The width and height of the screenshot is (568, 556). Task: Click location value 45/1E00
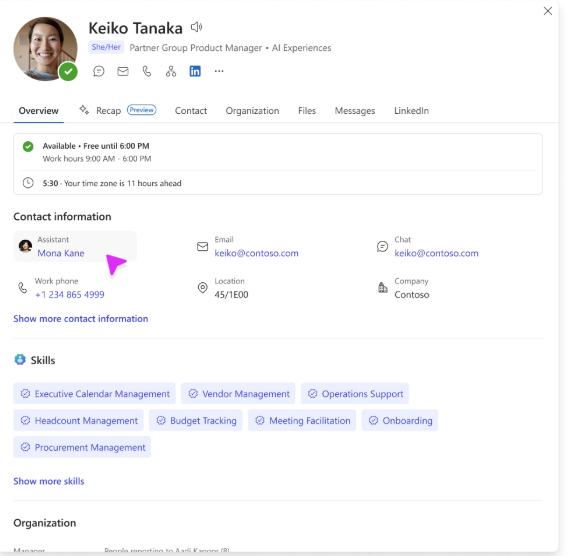[231, 295]
